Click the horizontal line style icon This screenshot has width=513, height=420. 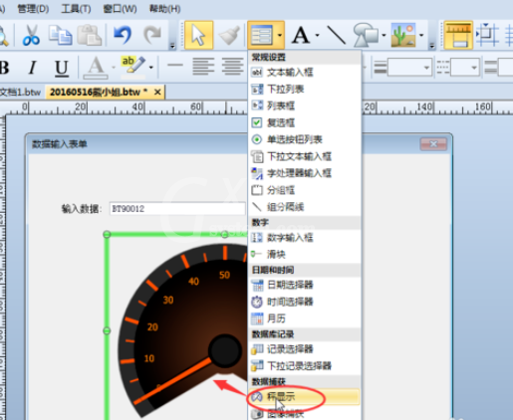[175, 65]
